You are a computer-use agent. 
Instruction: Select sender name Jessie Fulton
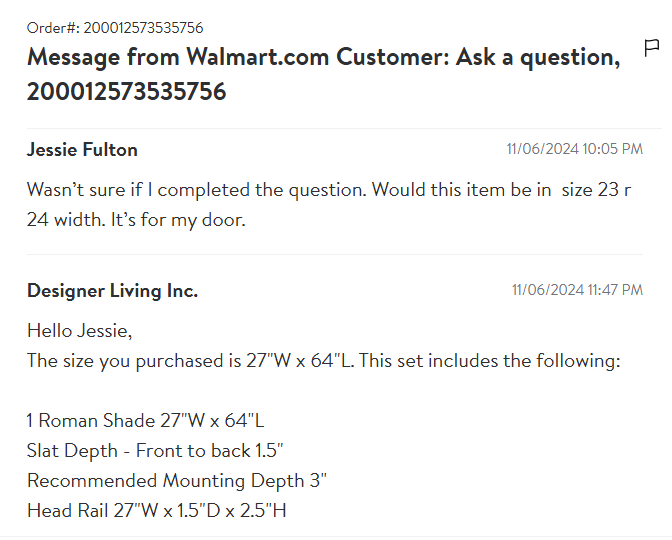pos(82,150)
